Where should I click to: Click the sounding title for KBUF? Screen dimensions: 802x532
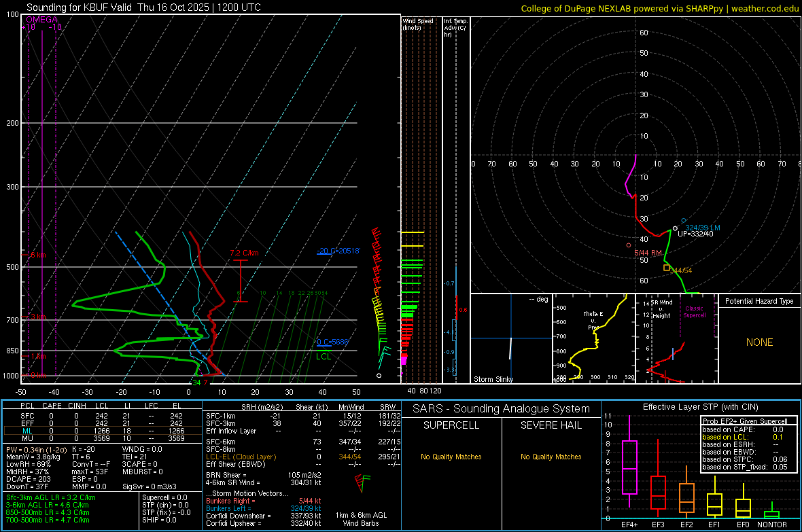[x=143, y=7]
